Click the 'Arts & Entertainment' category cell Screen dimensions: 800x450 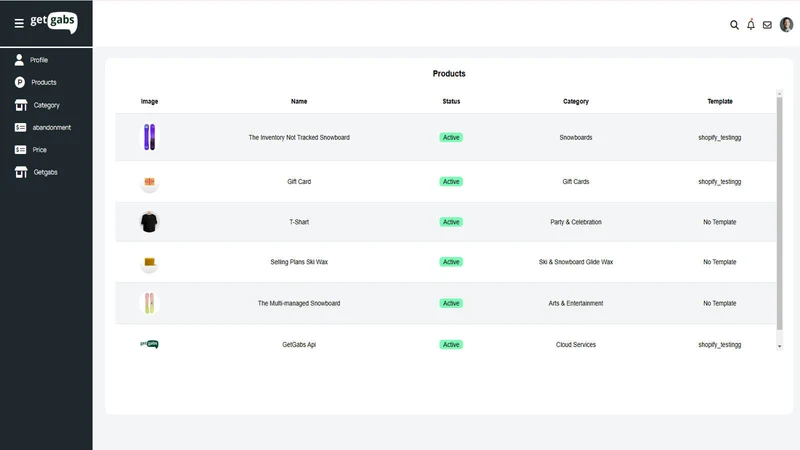(576, 303)
